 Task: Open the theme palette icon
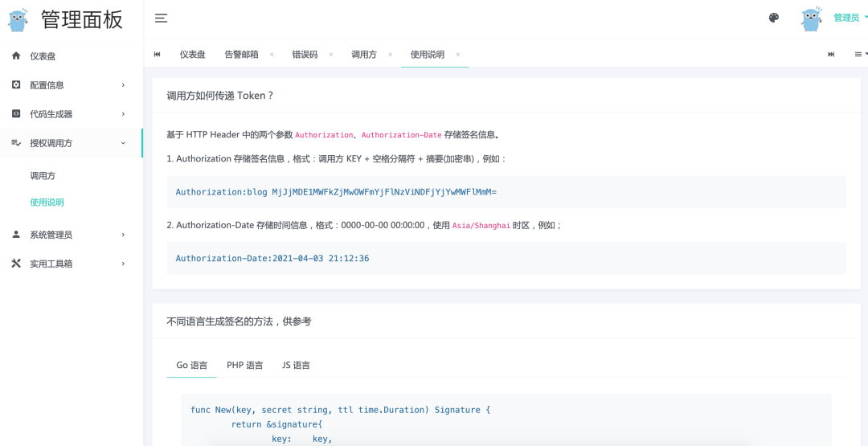coord(774,18)
